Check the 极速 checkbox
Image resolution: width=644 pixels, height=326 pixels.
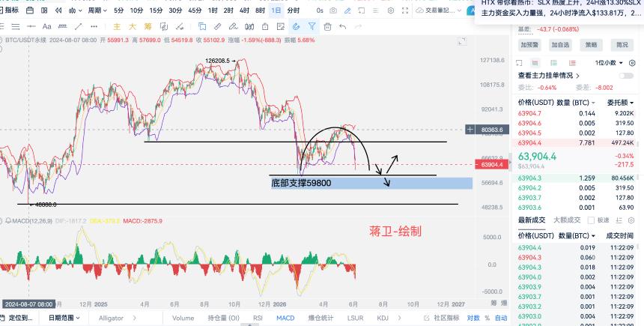591,220
